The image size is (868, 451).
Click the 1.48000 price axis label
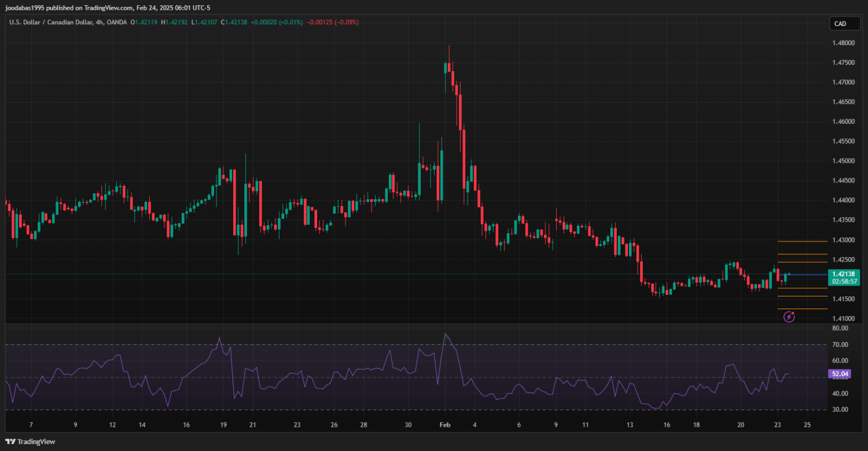coord(844,43)
